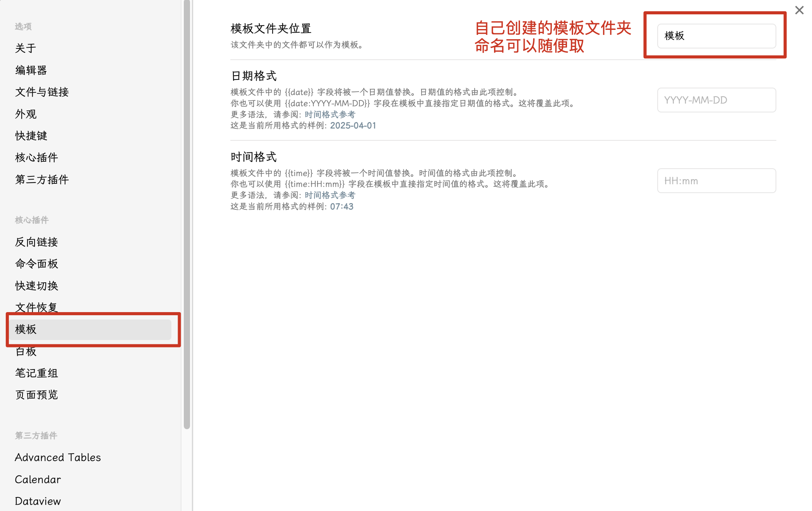Select 文件与链接 in the sidebar

tap(42, 92)
